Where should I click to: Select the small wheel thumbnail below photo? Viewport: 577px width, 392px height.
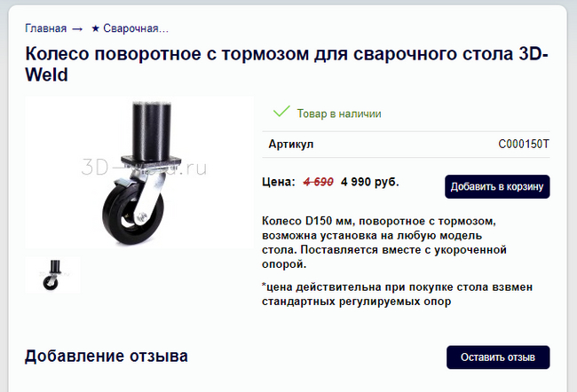[x=52, y=275]
